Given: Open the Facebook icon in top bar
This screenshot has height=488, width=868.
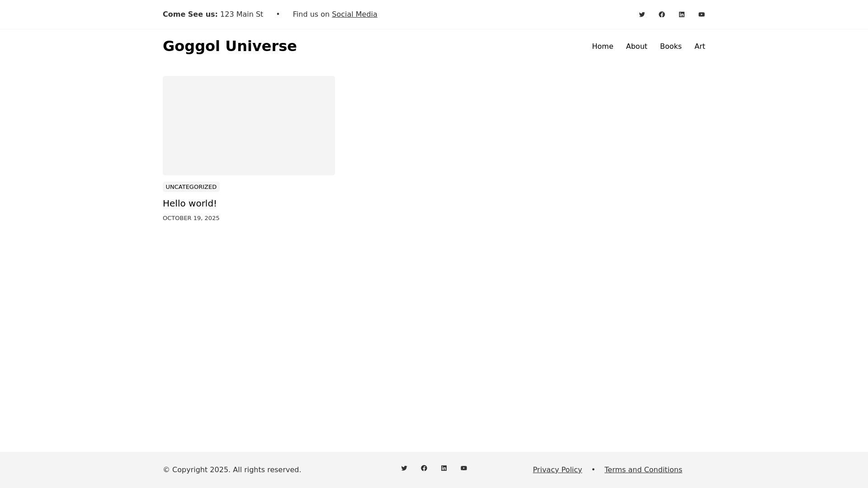Looking at the screenshot, I should click(662, 14).
